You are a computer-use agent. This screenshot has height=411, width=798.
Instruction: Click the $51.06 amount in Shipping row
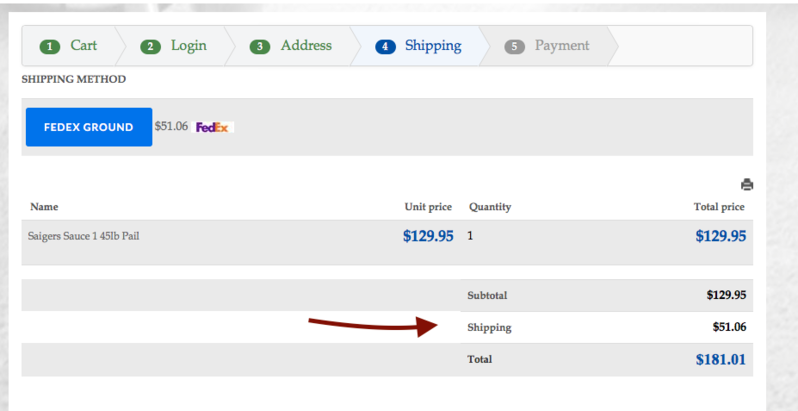[728, 327]
